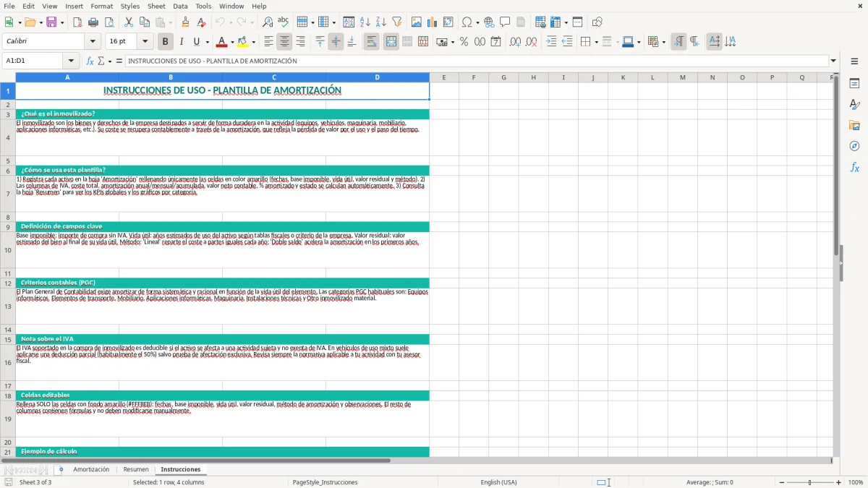
Task: Toggle Align Left
Action: click(268, 42)
